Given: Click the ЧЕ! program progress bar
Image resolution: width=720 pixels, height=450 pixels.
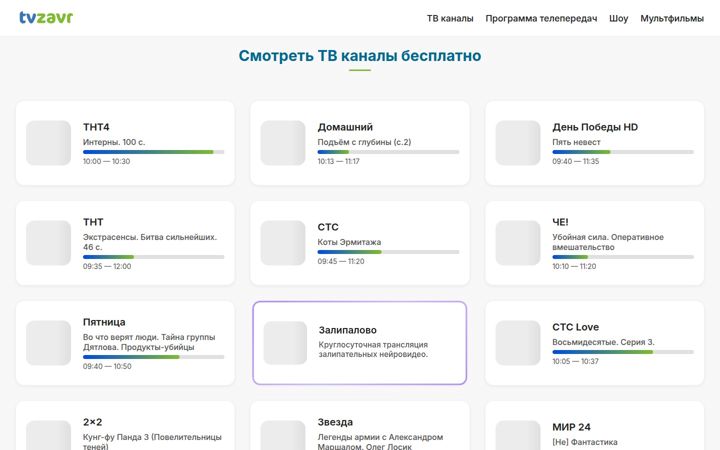Looking at the screenshot, I should pyautogui.click(x=623, y=257).
